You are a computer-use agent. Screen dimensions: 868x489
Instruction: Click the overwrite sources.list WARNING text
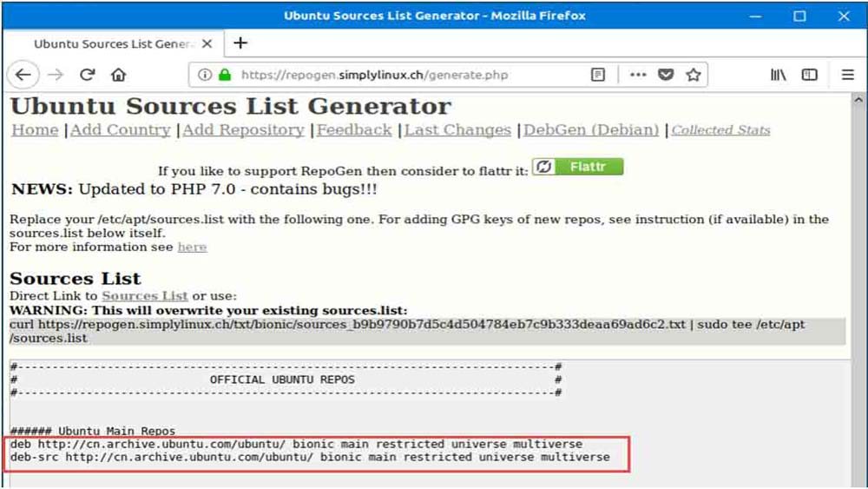[208, 310]
